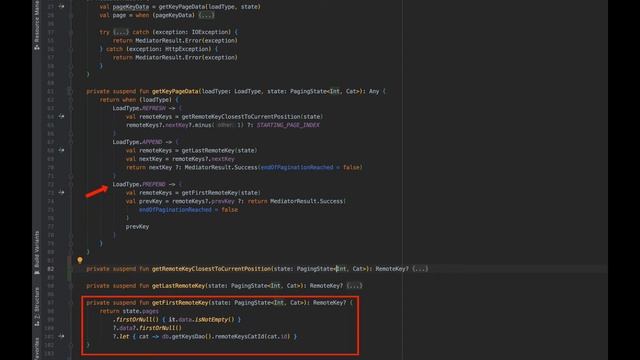Image resolution: width=640 pixels, height=360 pixels.
Task: Click suspend-call gutter icon beside getLastRemoteKey(state) call
Action: tap(61, 150)
